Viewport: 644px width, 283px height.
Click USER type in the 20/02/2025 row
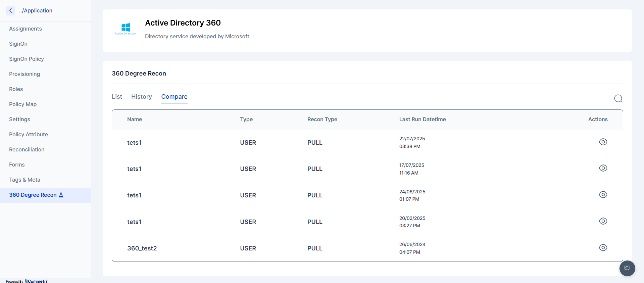(248, 222)
